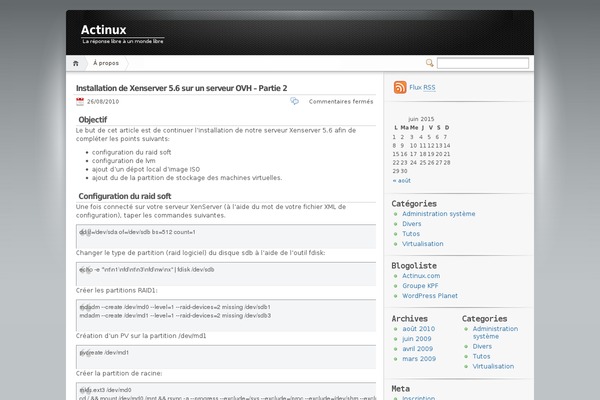Open mars 2009 archive

click(x=419, y=359)
